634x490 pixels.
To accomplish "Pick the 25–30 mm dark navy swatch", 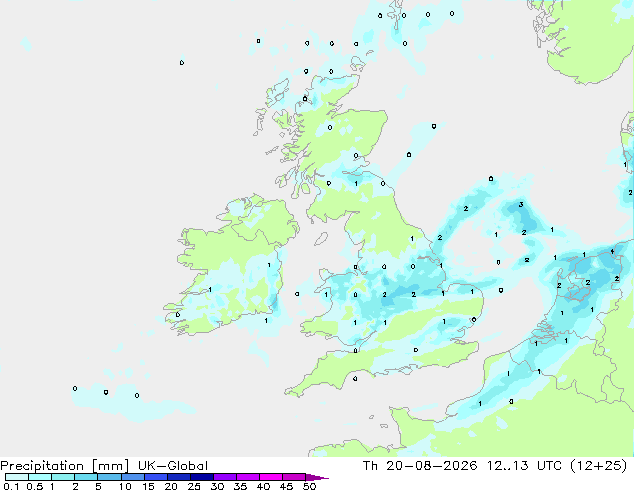I will [201, 477].
